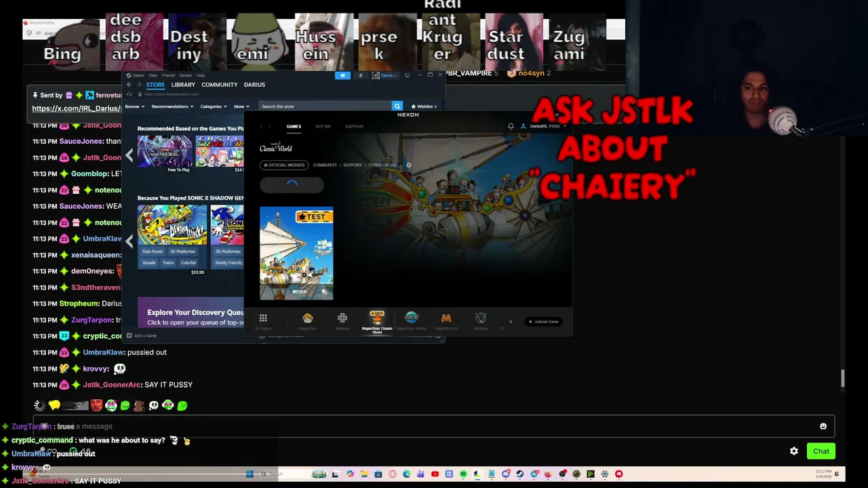Image resolution: width=868 pixels, height=488 pixels.
Task: Click Steam store search magnifier button
Action: (x=397, y=106)
